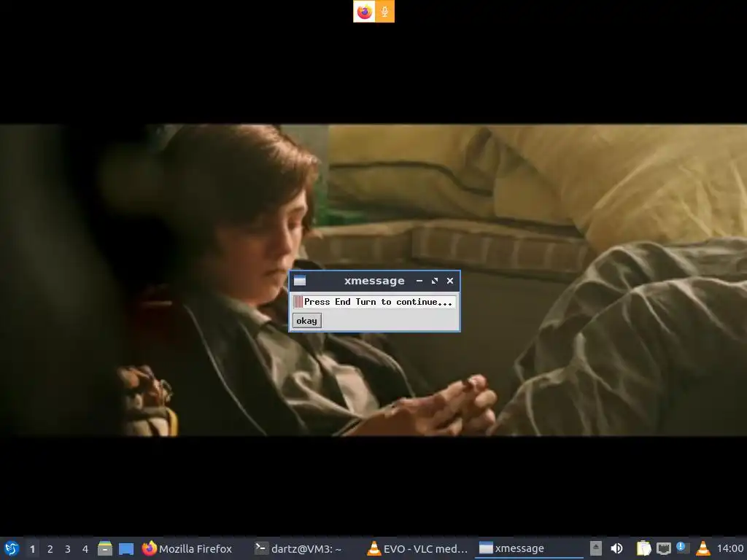Image resolution: width=747 pixels, height=560 pixels.
Task: Click the 'Press End Turn to continue...' message
Action: click(378, 302)
